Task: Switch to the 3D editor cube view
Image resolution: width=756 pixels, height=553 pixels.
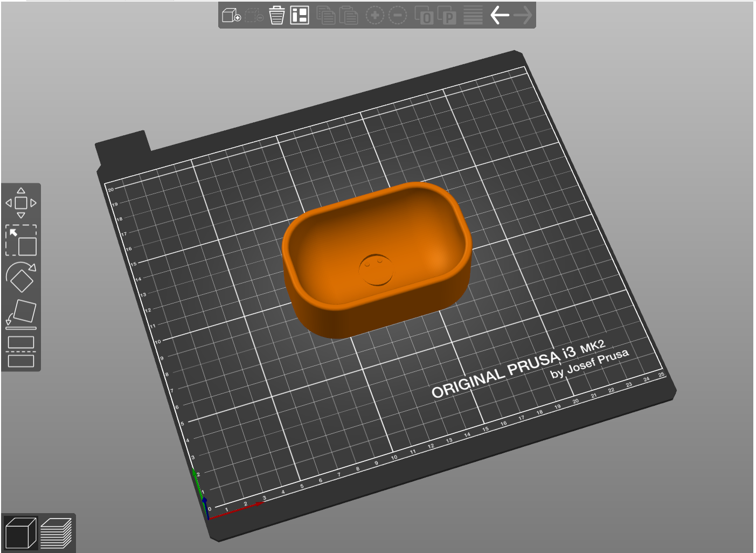Action: pos(20,533)
